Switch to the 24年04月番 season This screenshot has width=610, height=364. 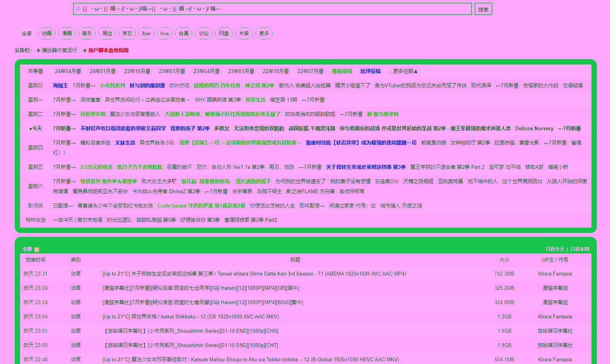[x=68, y=71]
